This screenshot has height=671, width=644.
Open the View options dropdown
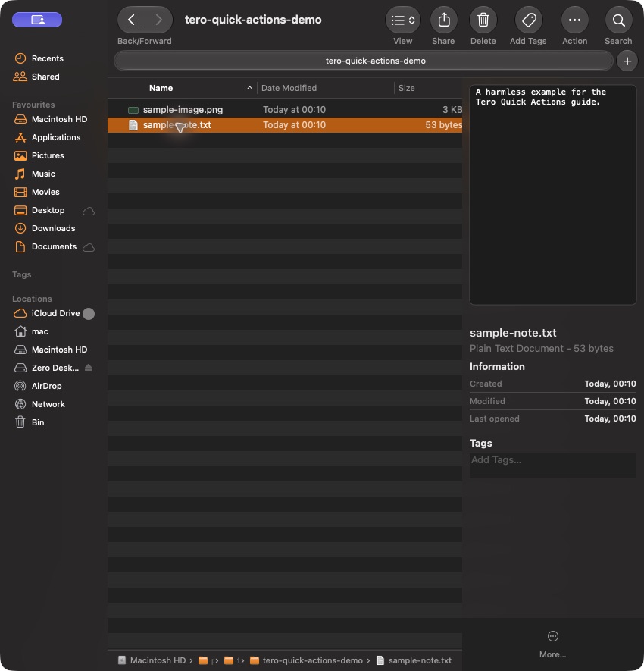click(403, 20)
